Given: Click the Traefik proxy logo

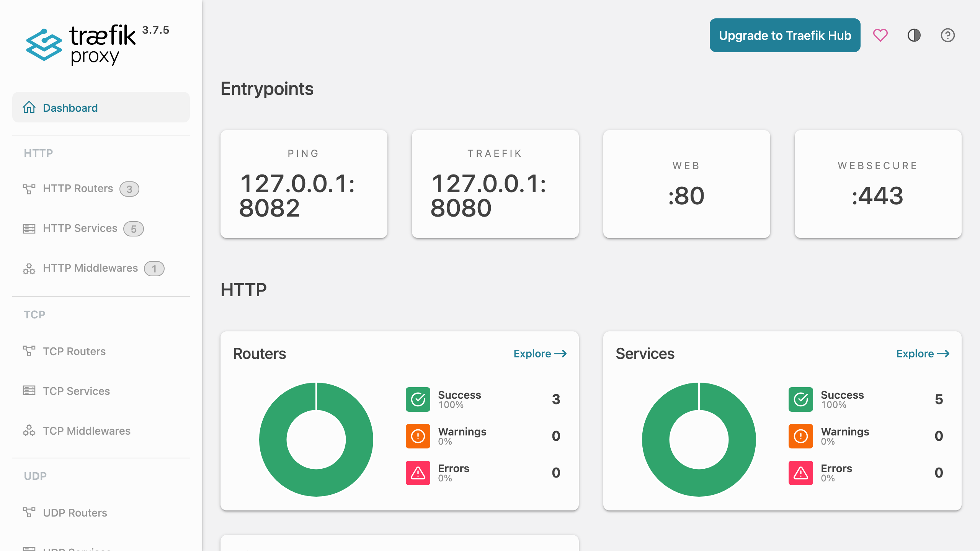Looking at the screenshot, I should pyautogui.click(x=81, y=45).
